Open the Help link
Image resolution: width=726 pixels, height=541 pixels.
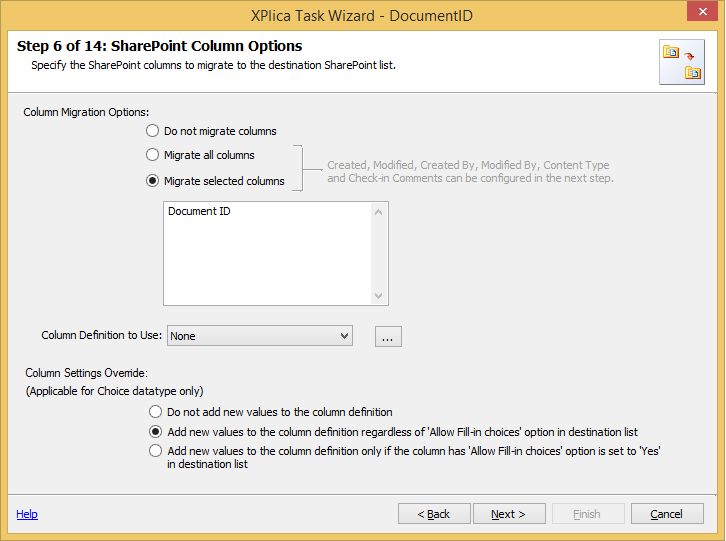pyautogui.click(x=27, y=514)
